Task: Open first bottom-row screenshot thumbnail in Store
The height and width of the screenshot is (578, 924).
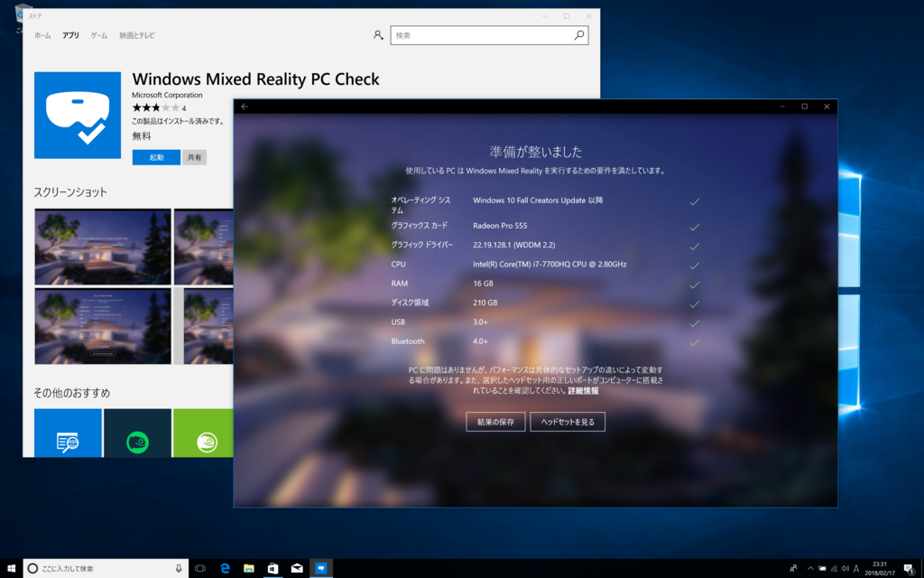Action: [103, 326]
